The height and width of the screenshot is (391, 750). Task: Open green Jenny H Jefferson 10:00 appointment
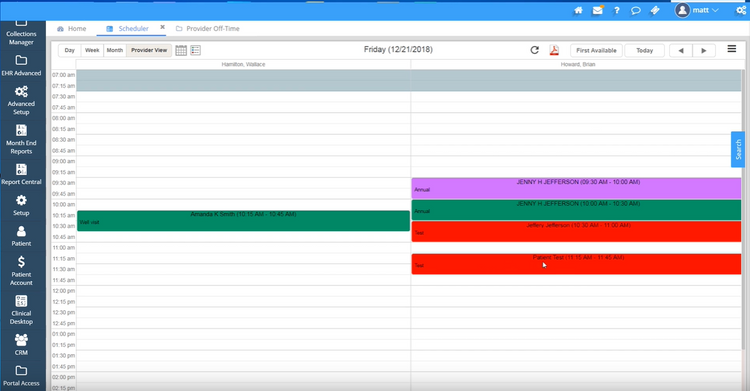pyautogui.click(x=576, y=210)
